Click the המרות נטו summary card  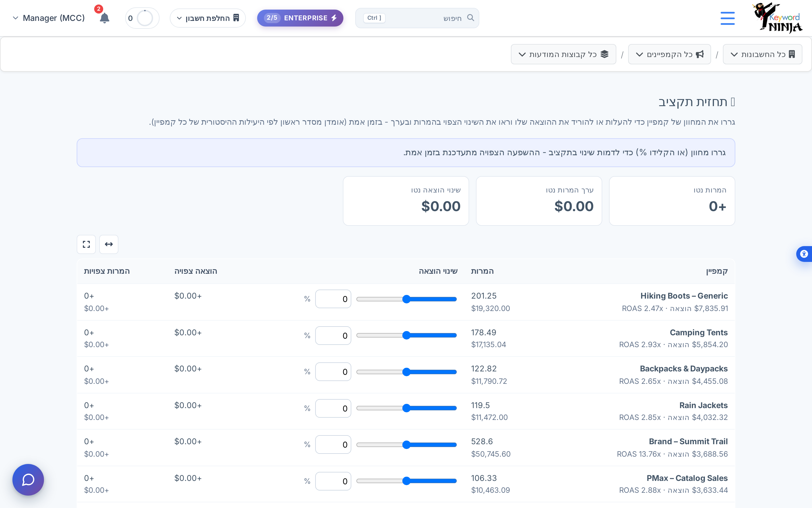[x=672, y=201]
